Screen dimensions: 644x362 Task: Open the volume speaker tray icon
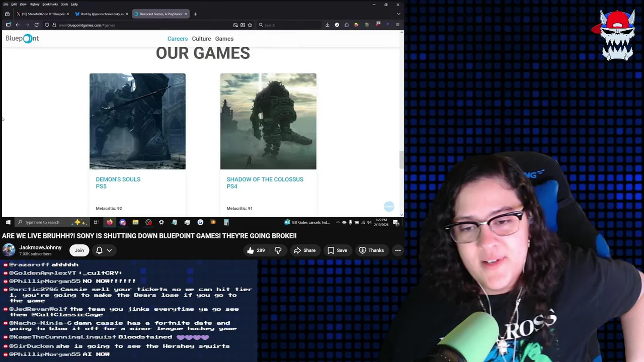[x=369, y=222]
